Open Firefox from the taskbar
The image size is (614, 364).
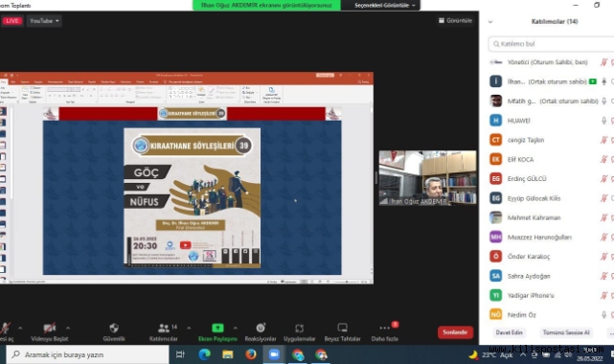click(251, 354)
